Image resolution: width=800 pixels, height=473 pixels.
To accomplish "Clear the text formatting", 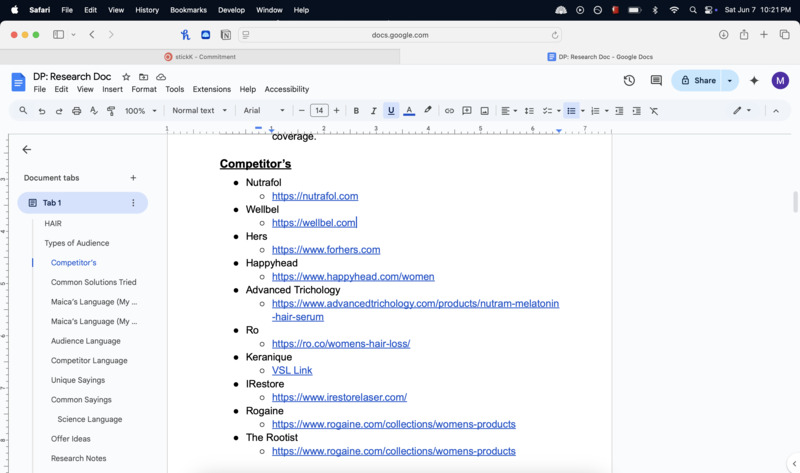I will (654, 111).
